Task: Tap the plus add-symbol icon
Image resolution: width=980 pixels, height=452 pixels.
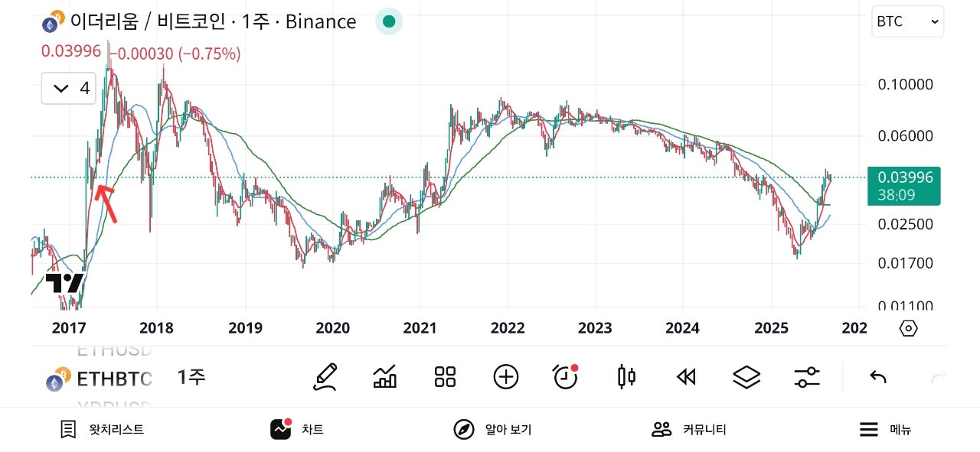Action: pyautogui.click(x=506, y=376)
